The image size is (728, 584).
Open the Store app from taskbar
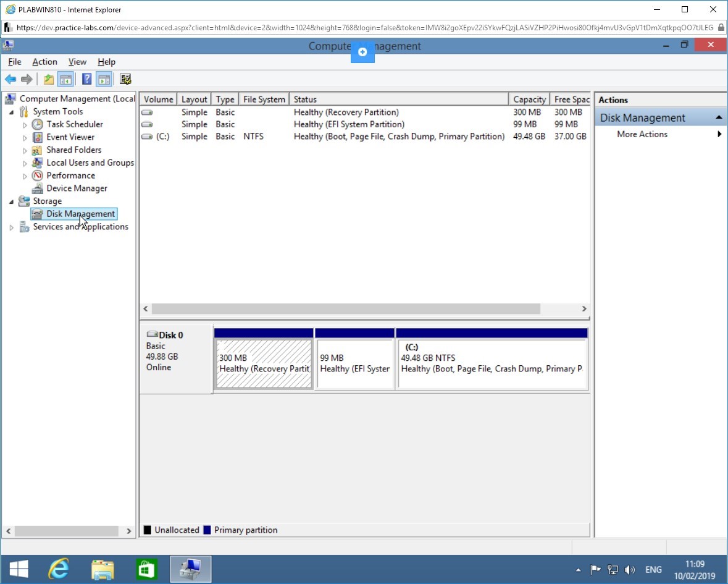(146, 569)
